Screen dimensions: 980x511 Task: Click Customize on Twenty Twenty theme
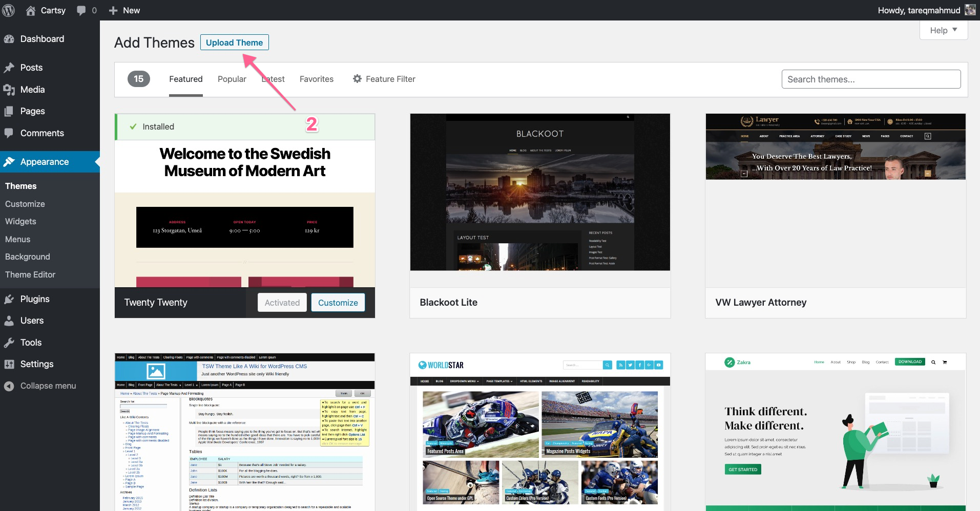tap(338, 303)
